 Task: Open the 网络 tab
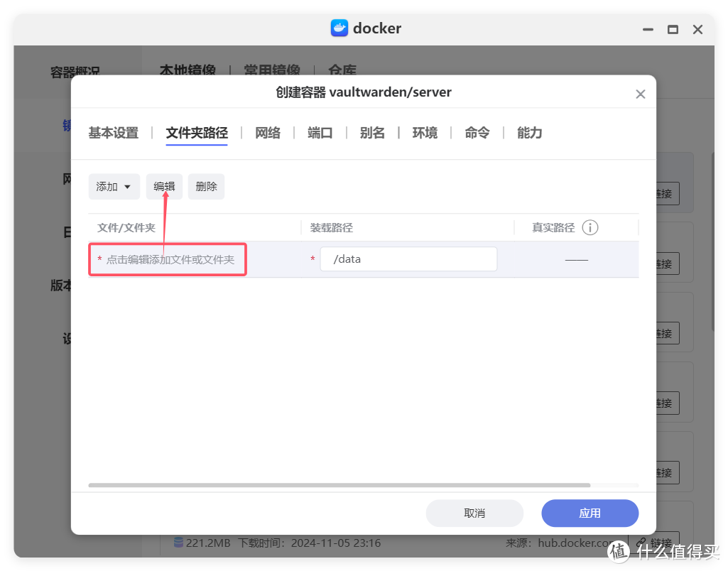coord(268,133)
